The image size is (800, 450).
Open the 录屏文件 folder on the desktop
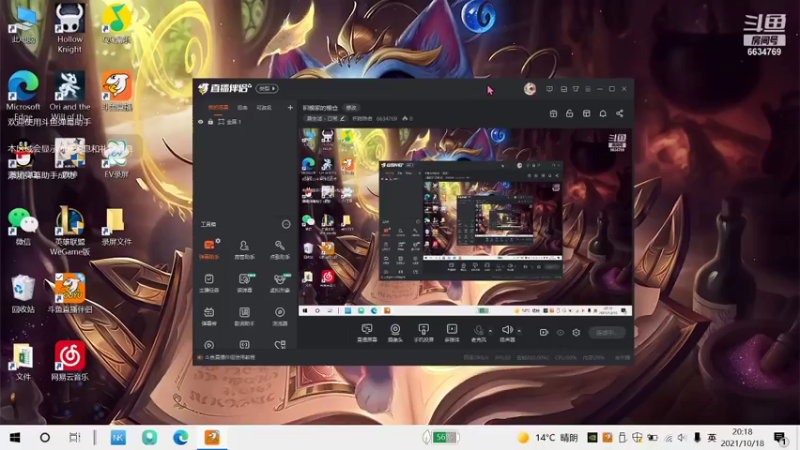[116, 227]
